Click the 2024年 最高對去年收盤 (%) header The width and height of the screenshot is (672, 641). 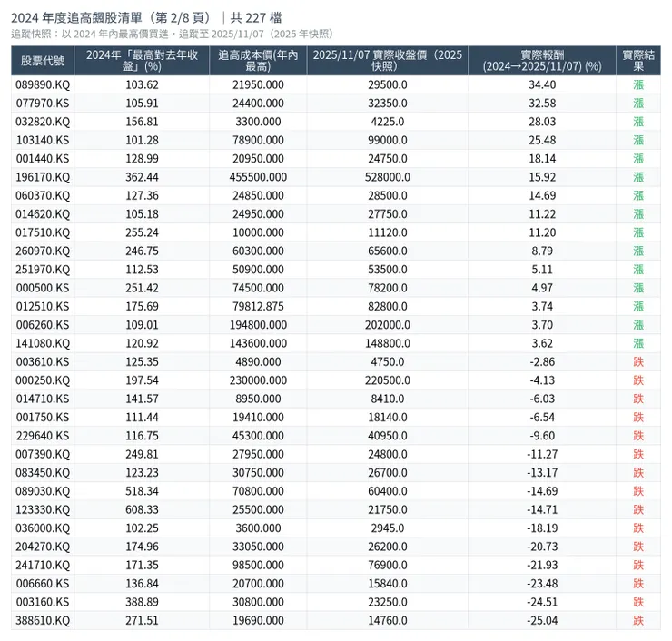click(x=142, y=61)
